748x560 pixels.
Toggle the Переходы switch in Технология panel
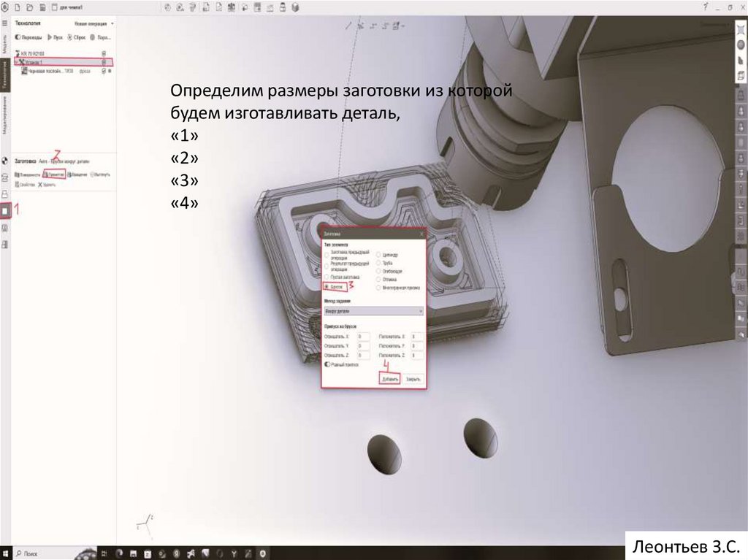(18, 37)
